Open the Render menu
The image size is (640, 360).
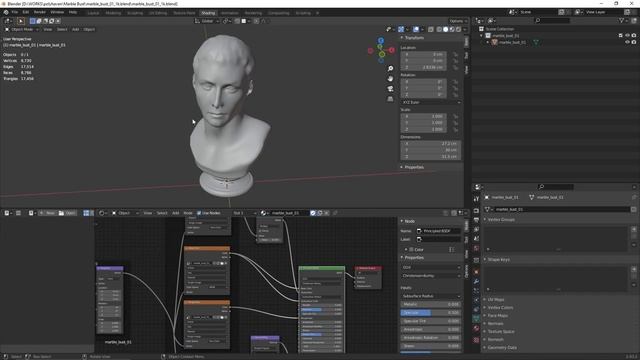point(40,12)
